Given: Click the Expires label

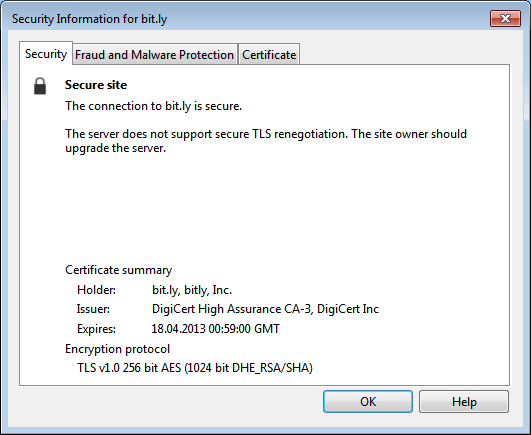Looking at the screenshot, I should click(97, 329).
